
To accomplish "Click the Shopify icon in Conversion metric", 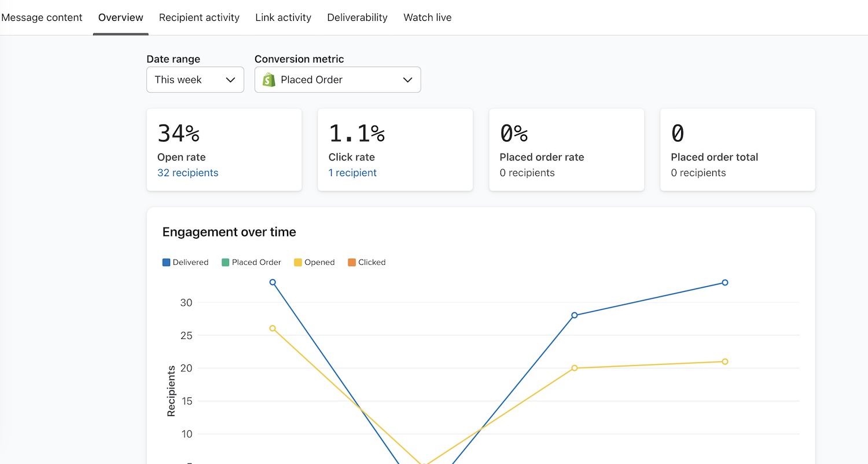I will (269, 79).
